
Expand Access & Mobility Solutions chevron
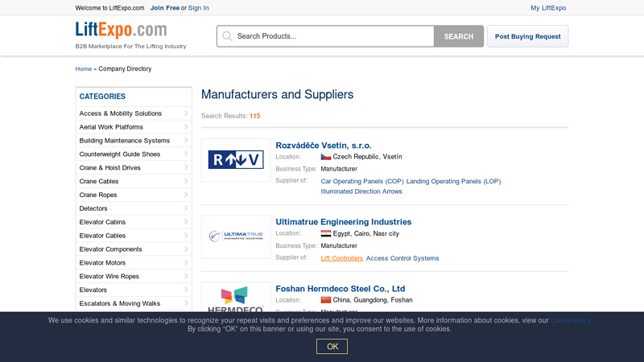pyautogui.click(x=186, y=113)
